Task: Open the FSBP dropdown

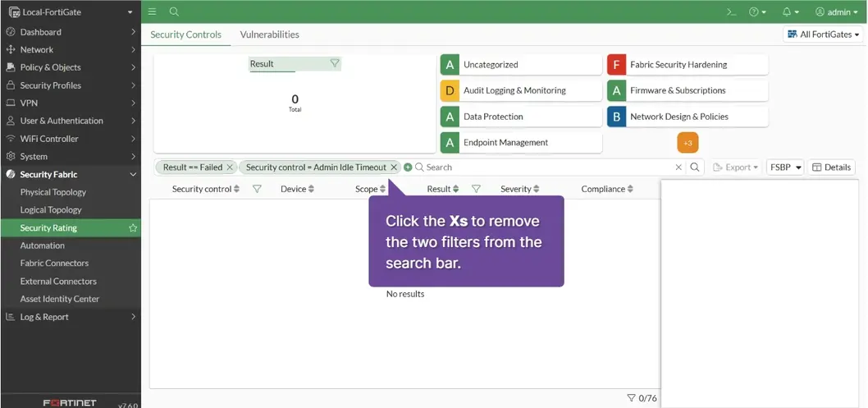Action: (x=784, y=167)
